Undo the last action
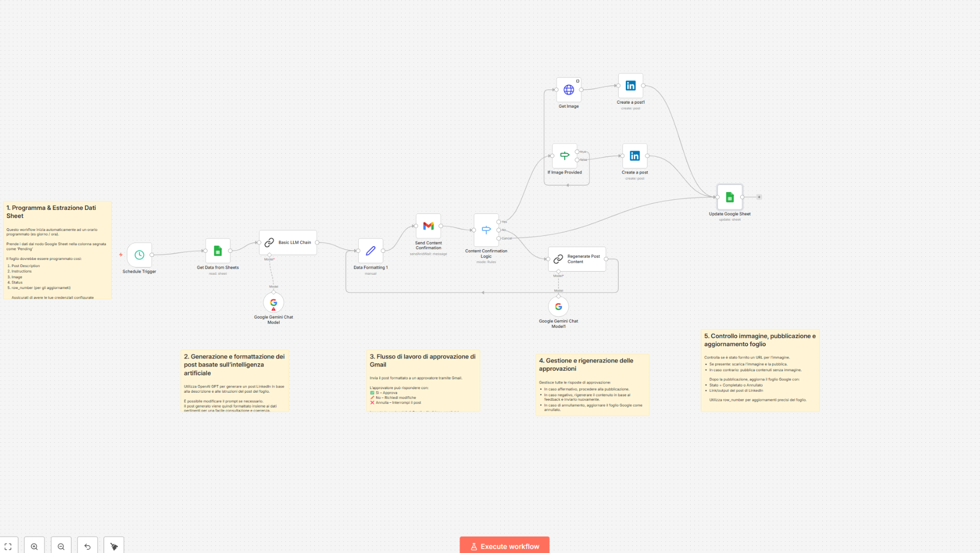Screen dimensions: 980x553 point(87,546)
